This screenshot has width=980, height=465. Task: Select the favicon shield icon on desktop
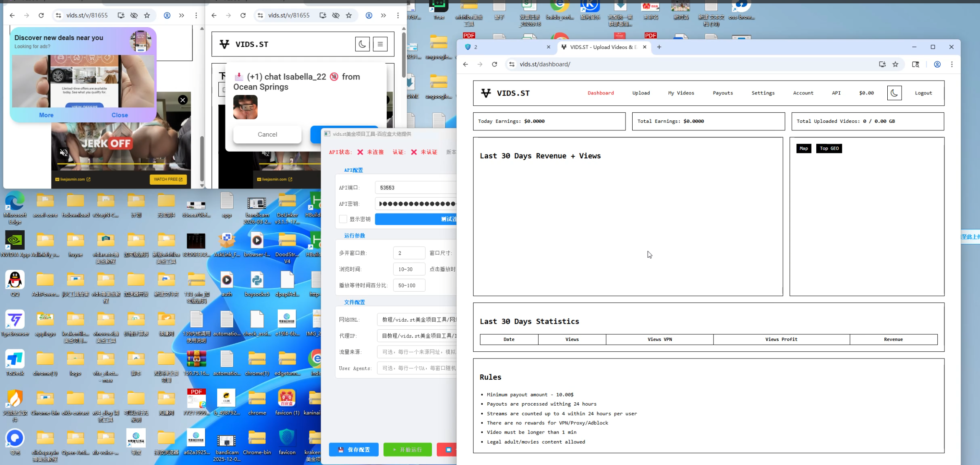pos(287,442)
